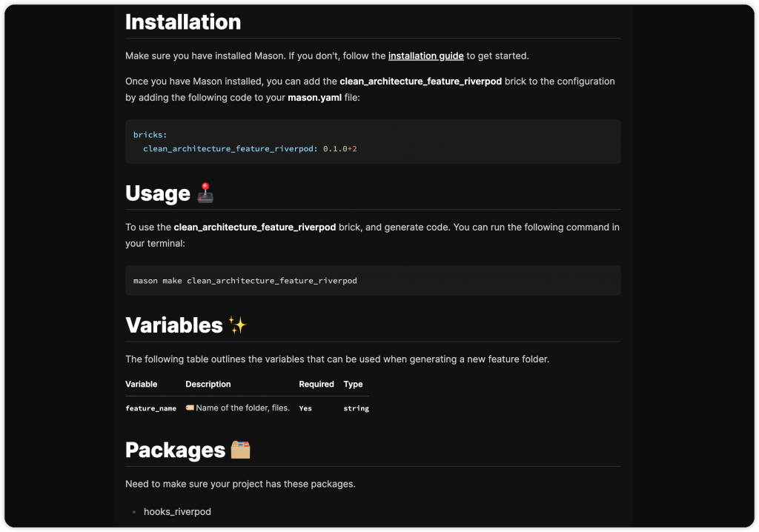Screen dimensions: 759x532
Task: Click the feature_name variable cell
Action: click(x=151, y=408)
